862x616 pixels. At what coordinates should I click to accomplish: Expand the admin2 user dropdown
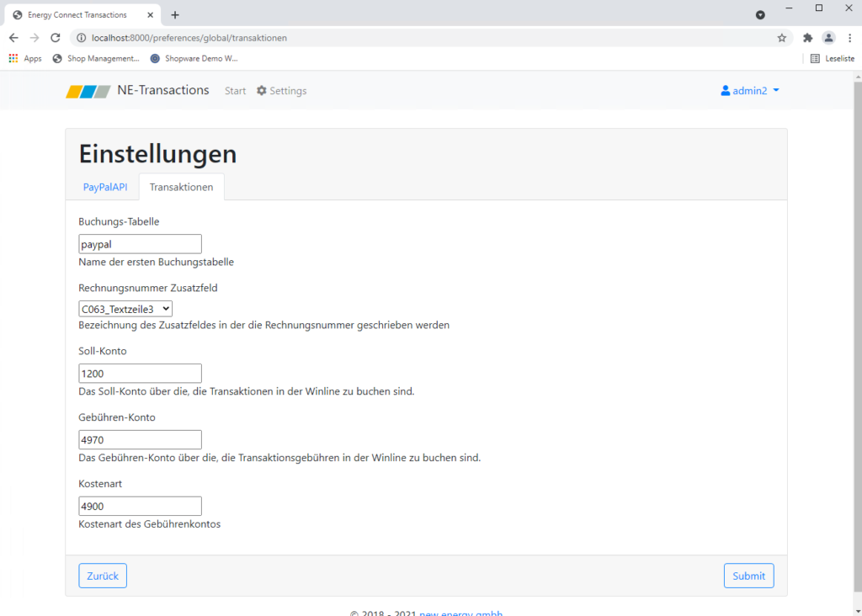click(x=750, y=91)
